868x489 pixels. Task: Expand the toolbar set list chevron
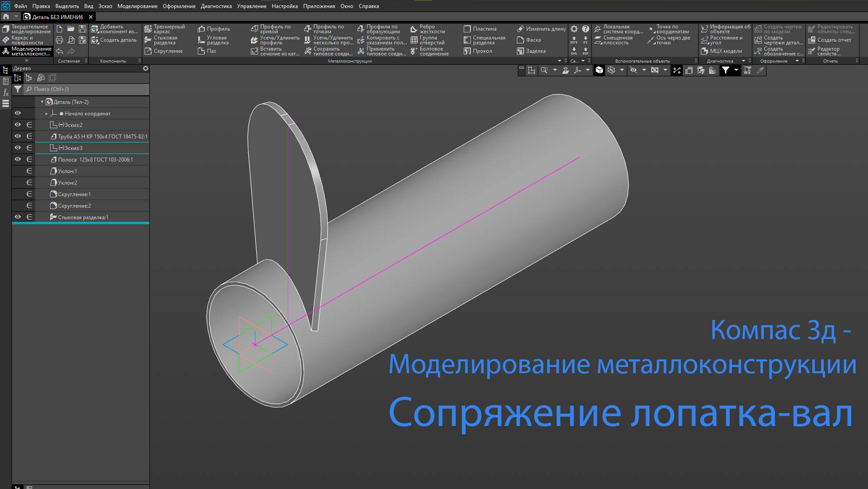click(x=27, y=60)
